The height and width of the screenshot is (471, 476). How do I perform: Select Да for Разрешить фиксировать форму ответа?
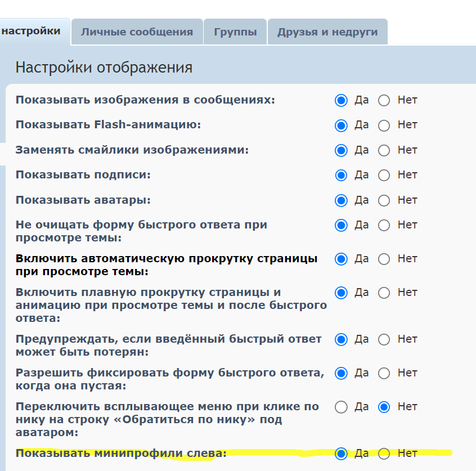341,373
